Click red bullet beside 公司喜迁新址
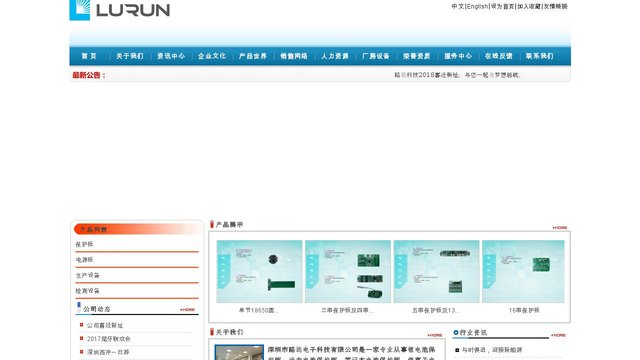 coord(82,325)
